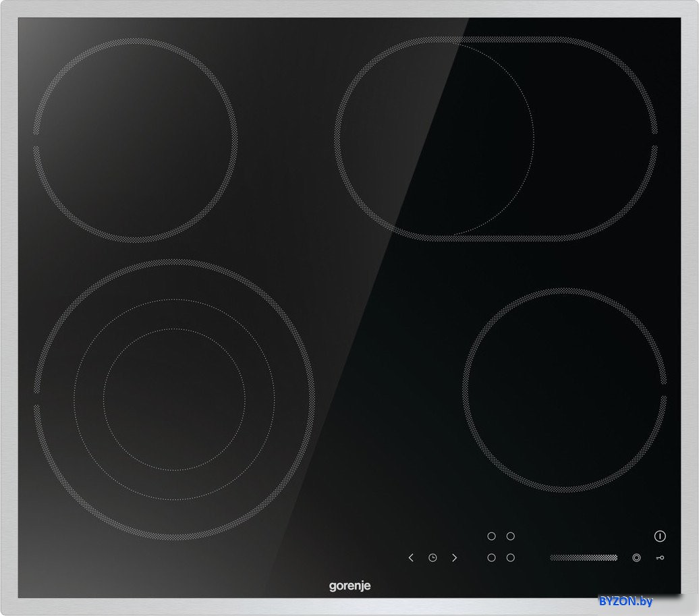This screenshot has width=699, height=616.
Task: Tap the double-ring extended zone icon
Action: coord(637,557)
